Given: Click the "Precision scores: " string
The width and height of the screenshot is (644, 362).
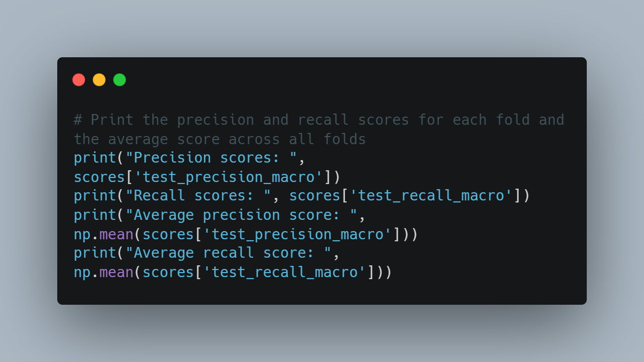Looking at the screenshot, I should pyautogui.click(x=212, y=157).
